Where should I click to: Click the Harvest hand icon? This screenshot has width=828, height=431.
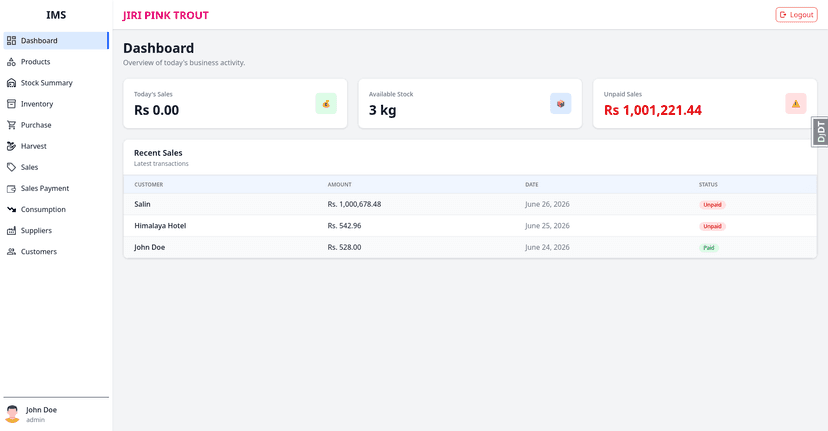pos(11,146)
